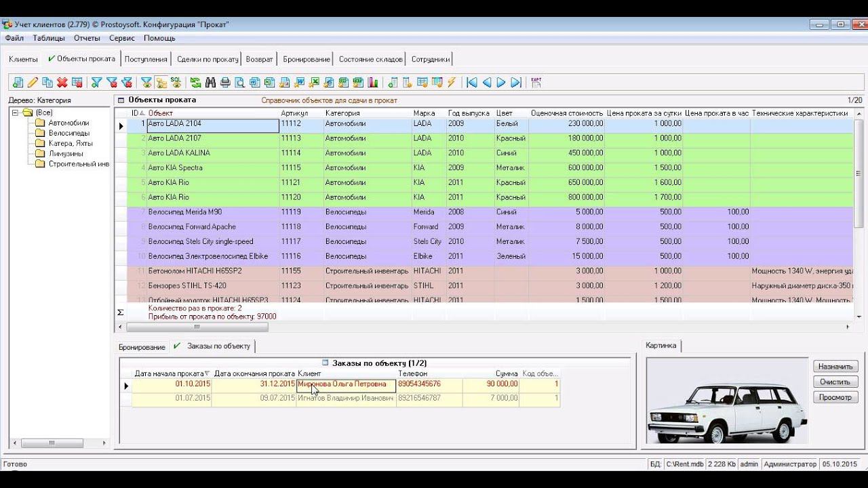Switch to the Поступления tab

coord(146,59)
